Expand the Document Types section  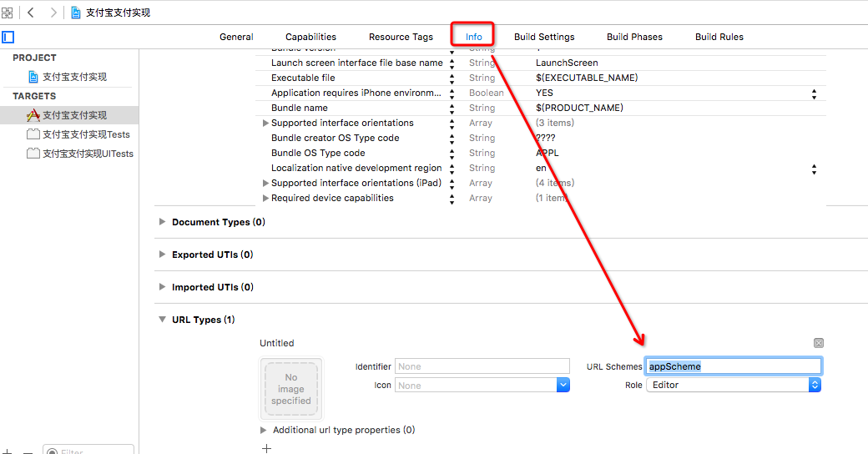pyautogui.click(x=163, y=222)
